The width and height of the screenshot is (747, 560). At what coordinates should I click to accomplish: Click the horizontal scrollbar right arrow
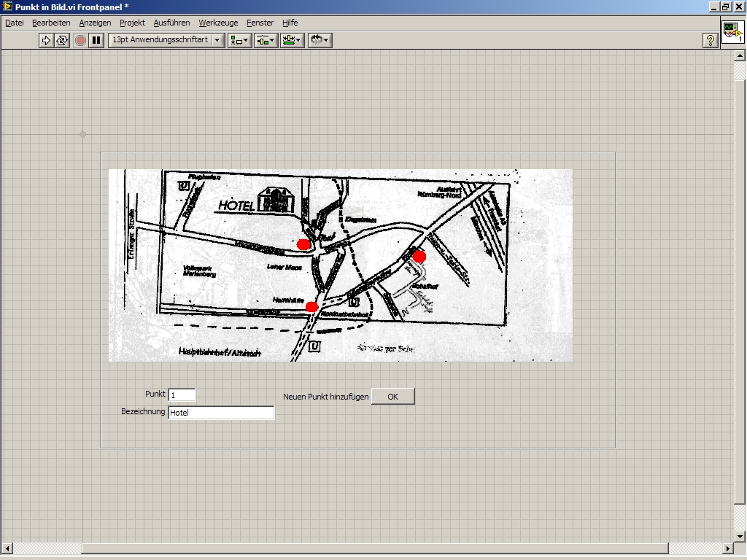pyautogui.click(x=727, y=548)
